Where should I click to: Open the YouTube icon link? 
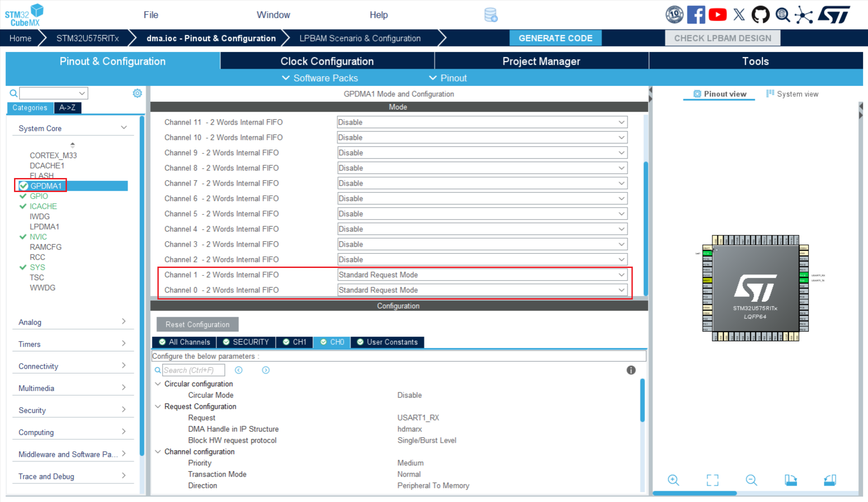(717, 15)
